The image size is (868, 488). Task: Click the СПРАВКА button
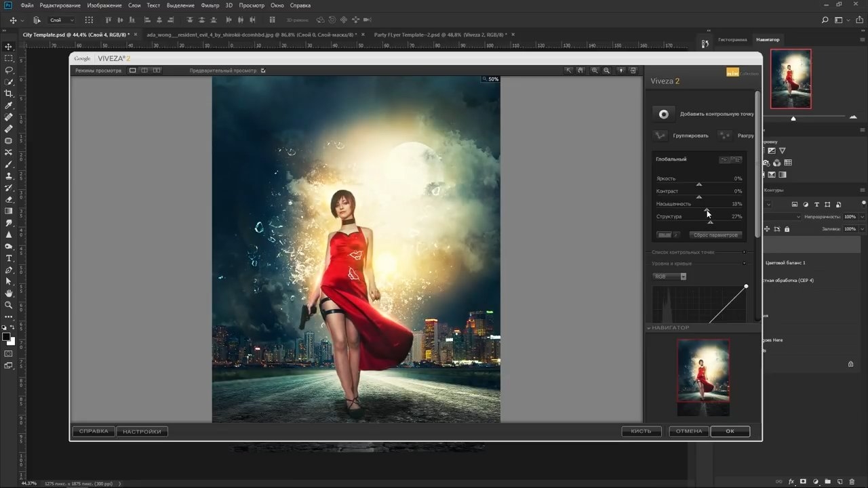[x=94, y=431]
